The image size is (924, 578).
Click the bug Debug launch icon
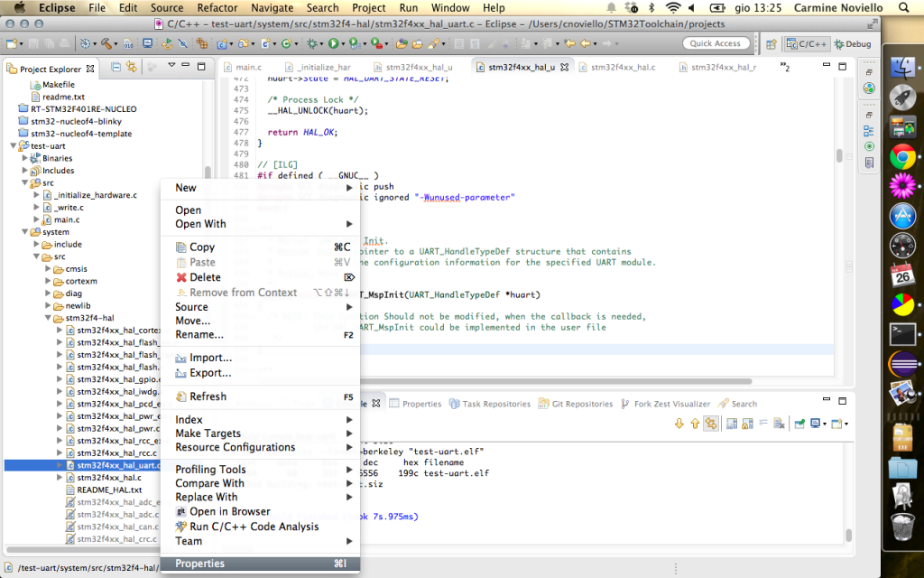click(312, 43)
